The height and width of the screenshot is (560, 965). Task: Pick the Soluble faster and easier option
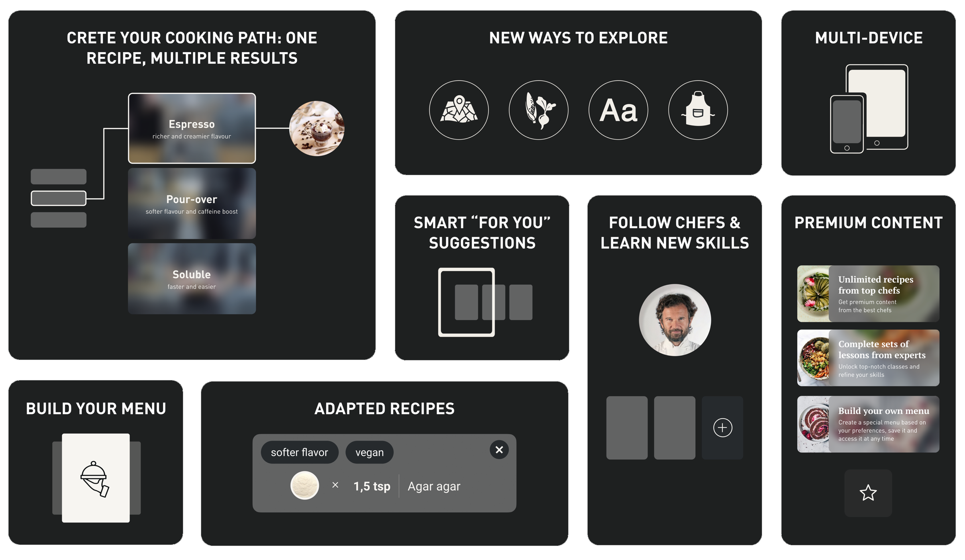pos(192,279)
